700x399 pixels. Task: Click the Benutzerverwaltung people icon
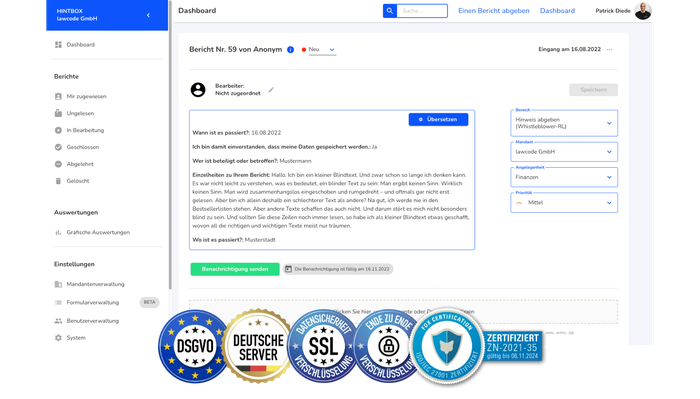58,321
